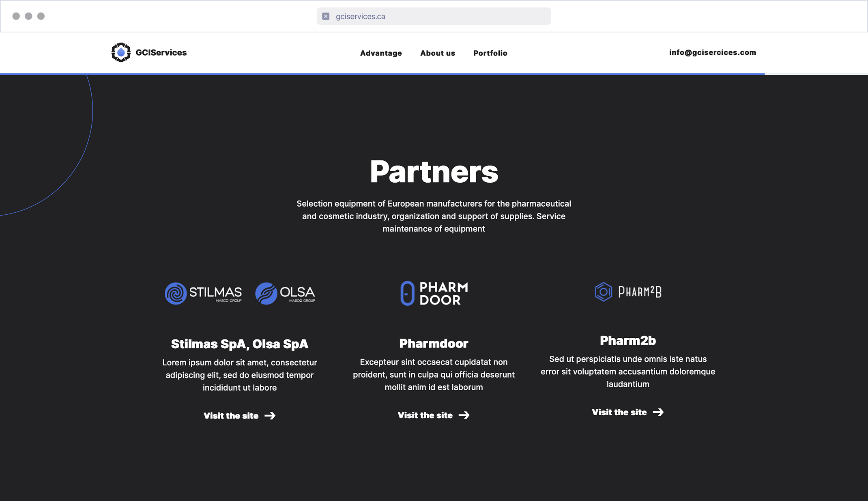Screen dimensions: 868x501
Task: Open the Advantage menu item
Action: (x=381, y=53)
